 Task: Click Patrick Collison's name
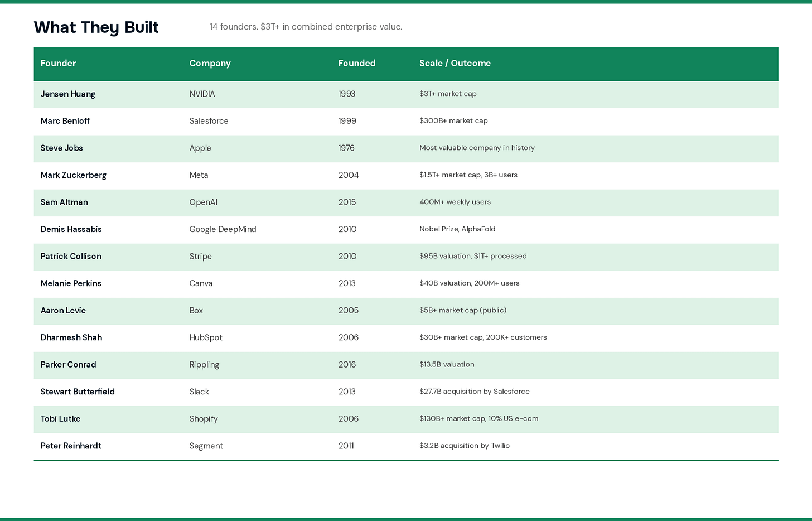(x=71, y=256)
